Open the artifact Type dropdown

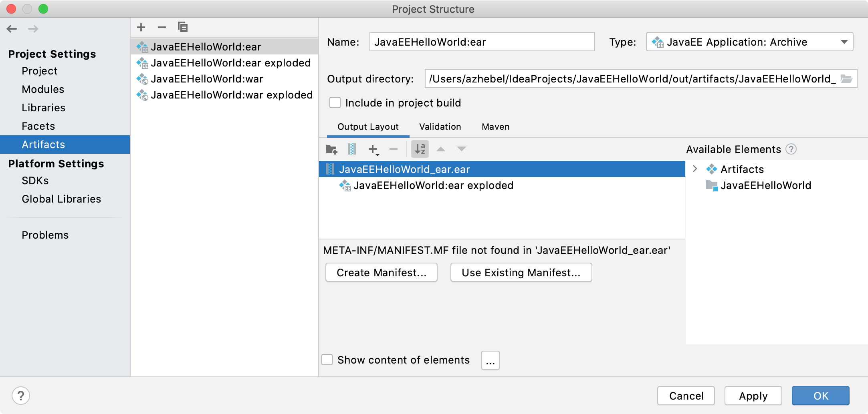click(749, 42)
